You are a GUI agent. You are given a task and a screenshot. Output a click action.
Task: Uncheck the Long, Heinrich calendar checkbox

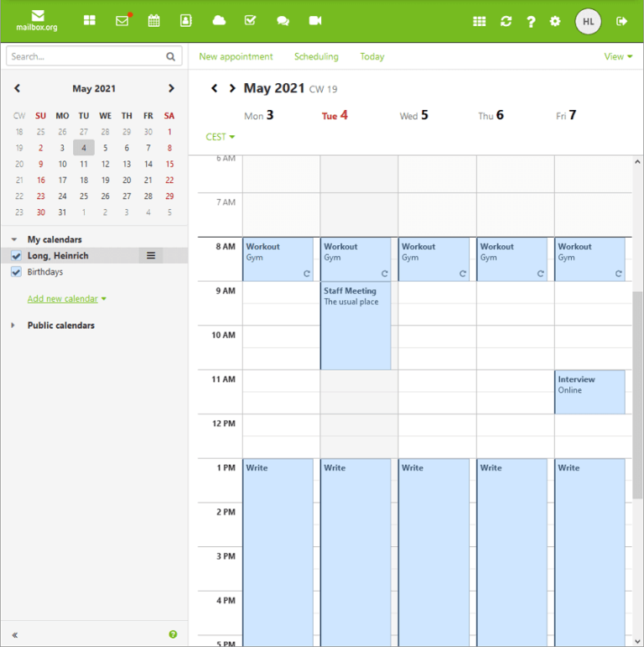click(x=16, y=256)
